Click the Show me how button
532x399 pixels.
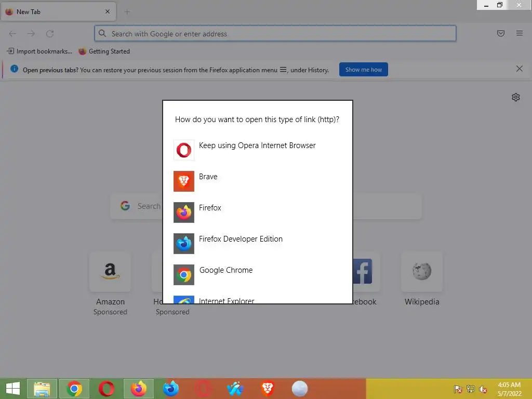tap(363, 70)
